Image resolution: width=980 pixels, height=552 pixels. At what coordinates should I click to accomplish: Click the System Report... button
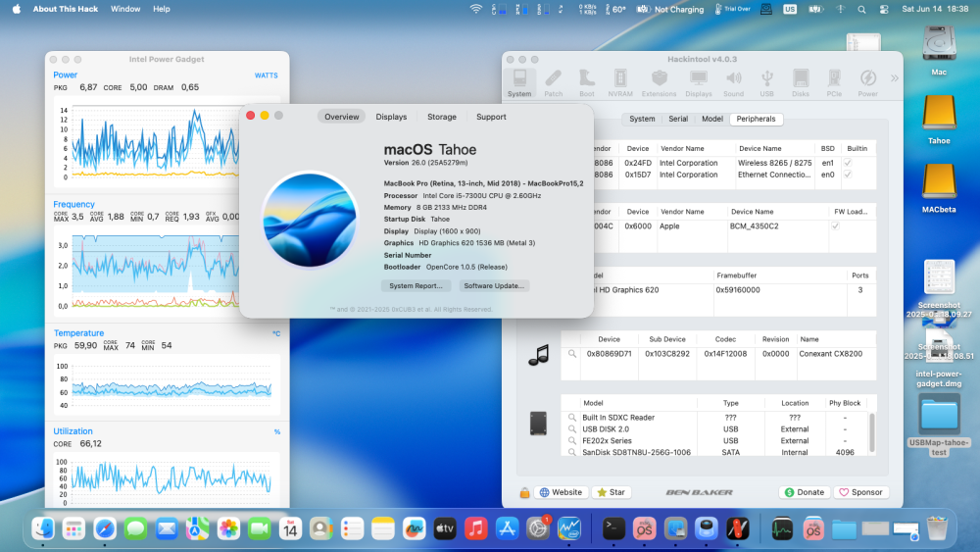pos(416,285)
